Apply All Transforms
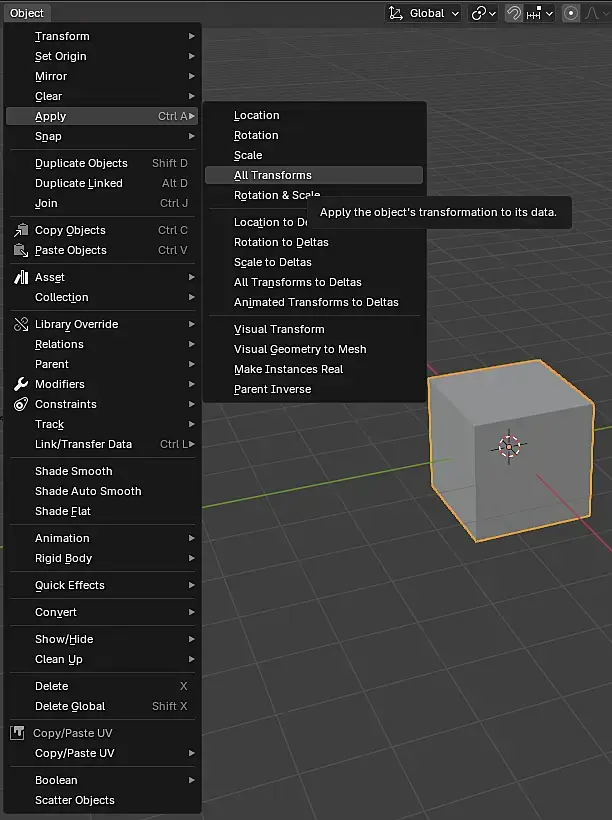 tap(314, 175)
